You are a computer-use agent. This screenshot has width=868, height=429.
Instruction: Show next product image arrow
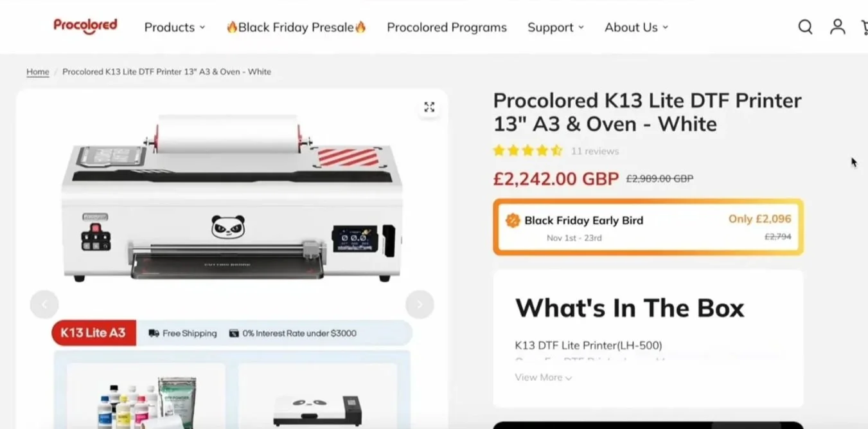(420, 304)
